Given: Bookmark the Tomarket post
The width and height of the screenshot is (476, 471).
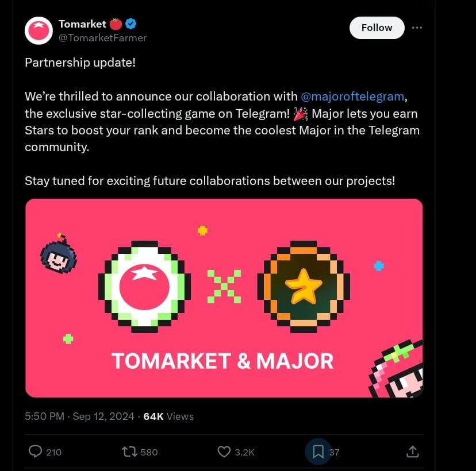Looking at the screenshot, I should [x=318, y=452].
